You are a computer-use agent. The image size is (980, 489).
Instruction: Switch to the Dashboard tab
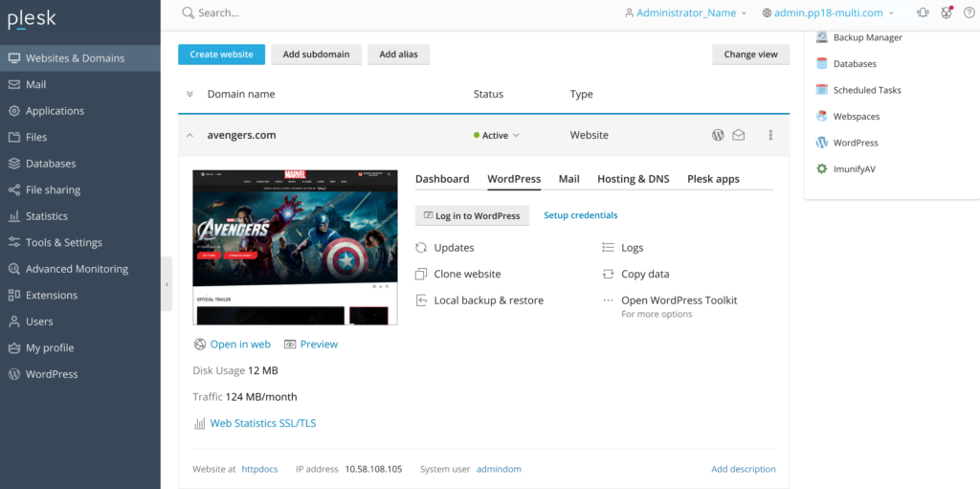(x=442, y=179)
